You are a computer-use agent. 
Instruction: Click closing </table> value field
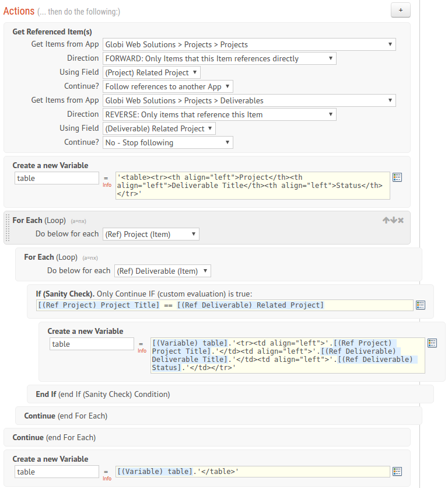point(253,472)
